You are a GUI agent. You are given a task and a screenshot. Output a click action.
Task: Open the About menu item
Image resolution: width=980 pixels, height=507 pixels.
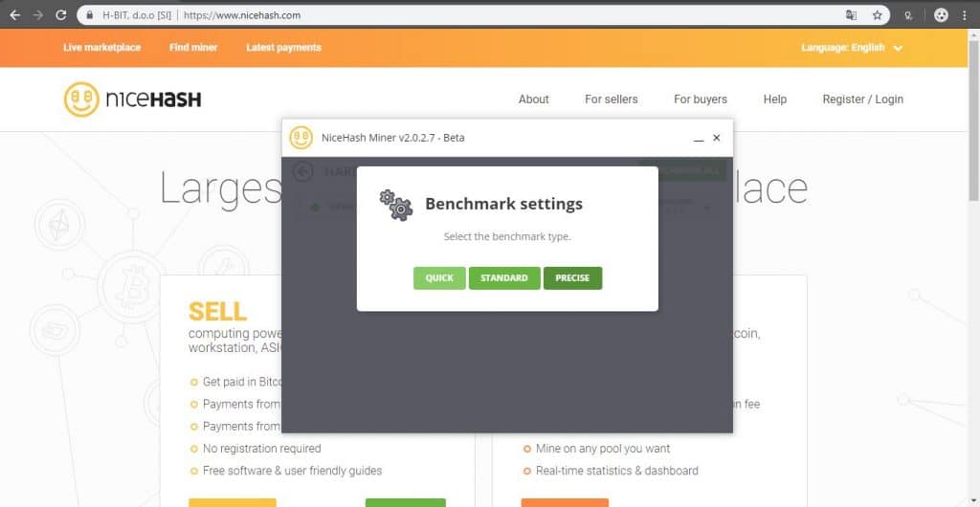534,99
